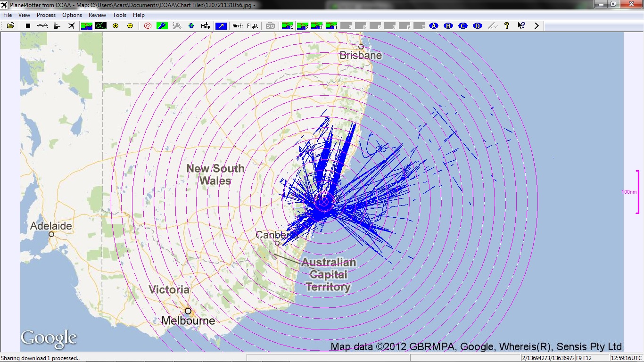Click the greyed-out chart 10 icon
Viewport: 644px width, 362px height.
tap(419, 26)
